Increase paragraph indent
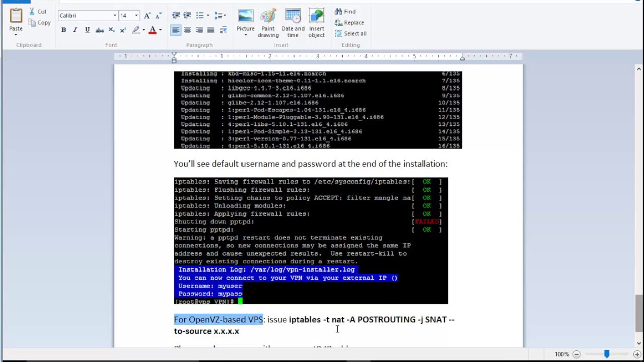 [187, 15]
